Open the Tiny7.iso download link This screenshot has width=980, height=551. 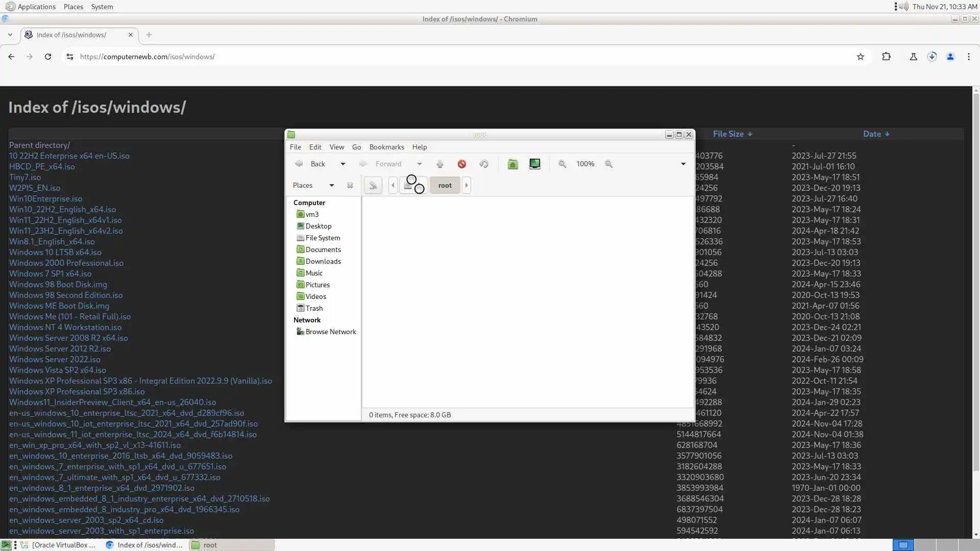(x=24, y=177)
